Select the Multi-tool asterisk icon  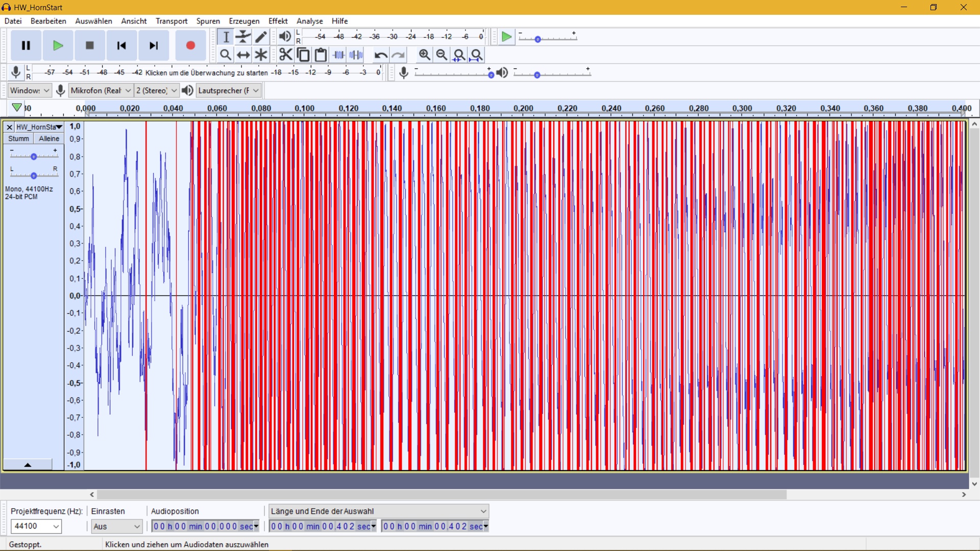coord(261,55)
